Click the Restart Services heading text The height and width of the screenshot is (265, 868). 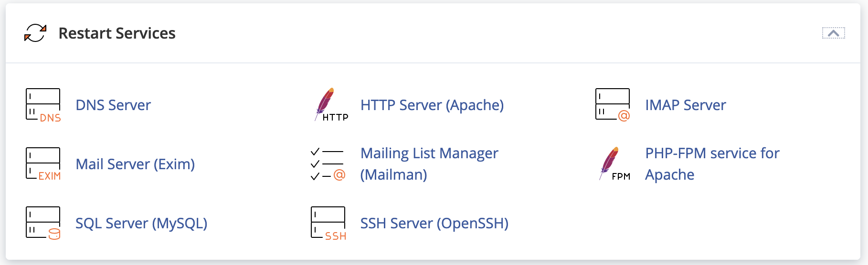(x=117, y=33)
